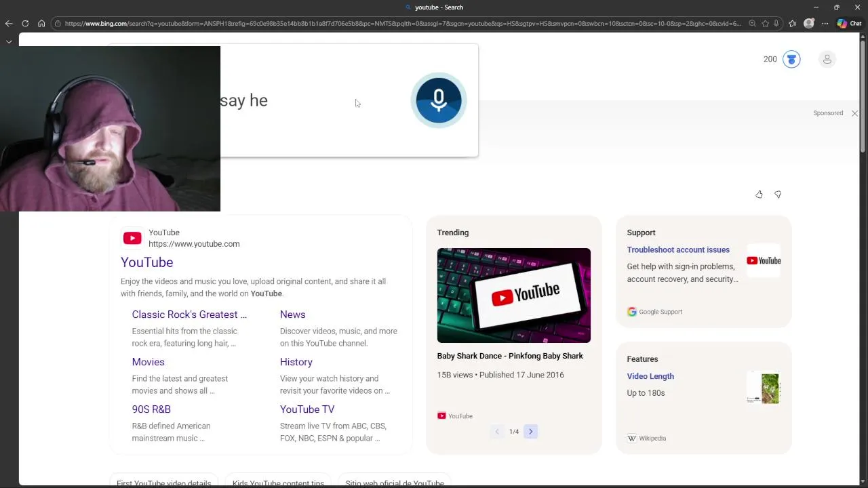
Task: Click the thumbs up feedback icon
Action: pyautogui.click(x=759, y=195)
